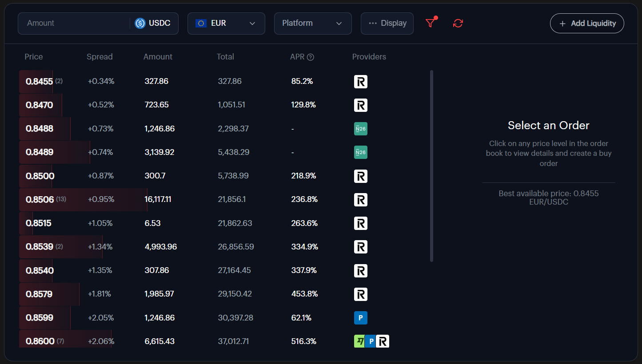642x364 pixels.
Task: Click the Revolut icon in the 0.8600 row
Action: (383, 341)
